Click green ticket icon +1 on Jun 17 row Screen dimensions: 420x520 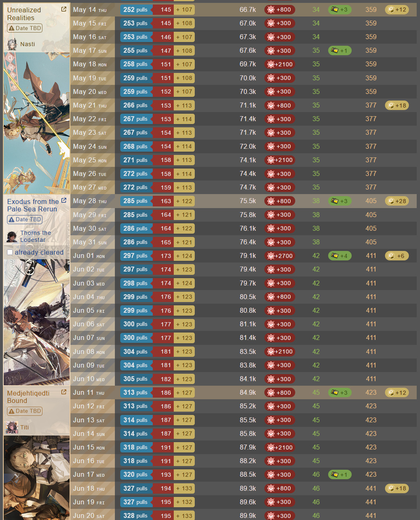point(334,475)
